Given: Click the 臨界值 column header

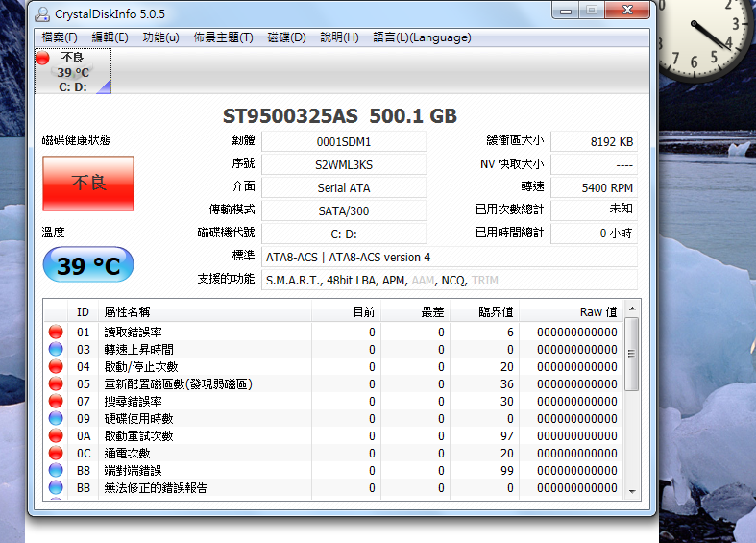Looking at the screenshot, I should [484, 312].
